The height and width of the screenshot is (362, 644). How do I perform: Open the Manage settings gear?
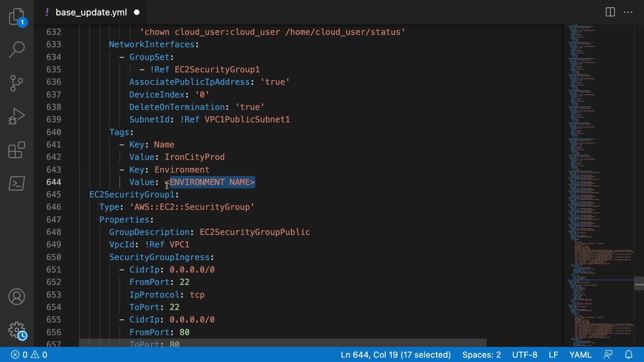(16, 330)
